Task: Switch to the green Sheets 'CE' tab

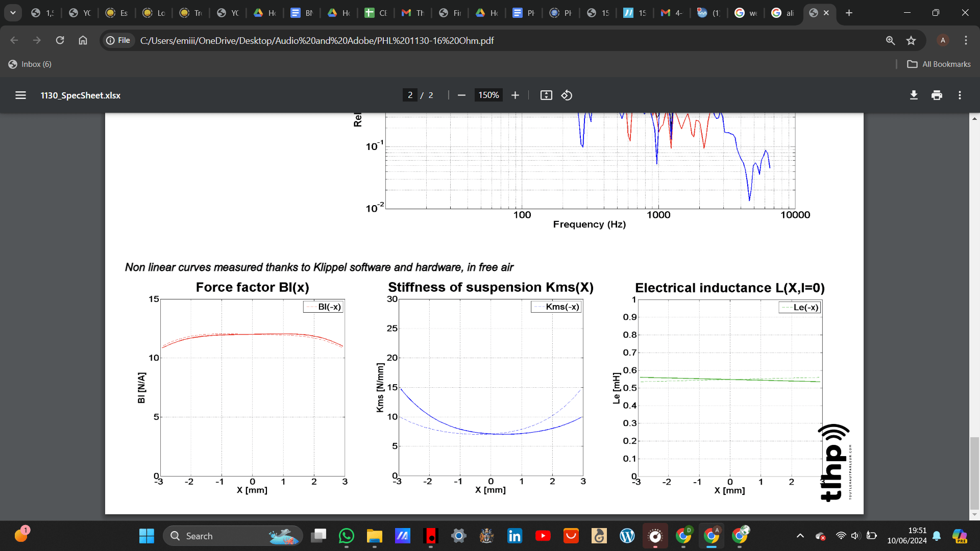Action: point(376,13)
